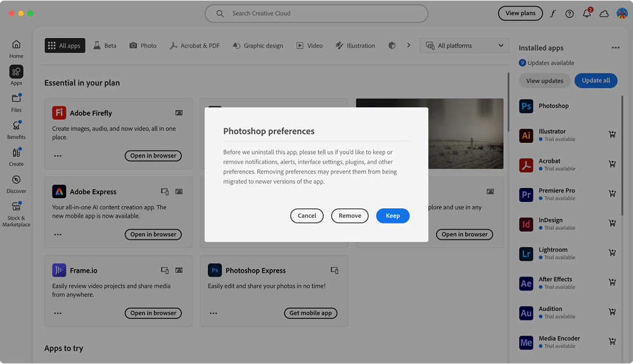The width and height of the screenshot is (633, 364).
Task: Click Keep in Photoshop preferences dialog
Action: [392, 216]
